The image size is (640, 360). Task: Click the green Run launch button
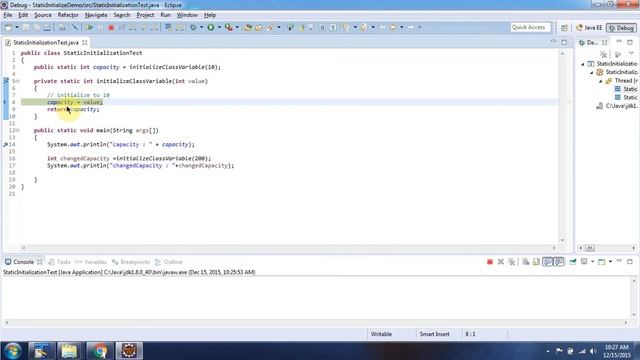click(x=211, y=27)
